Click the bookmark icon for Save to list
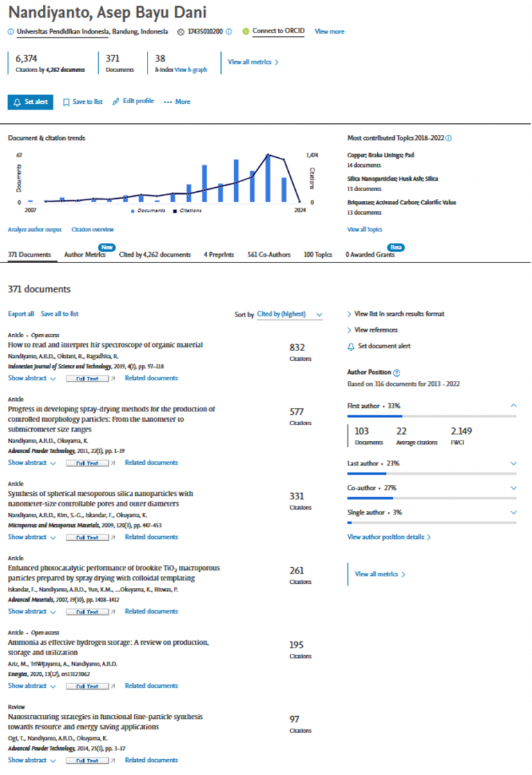This screenshot has width=532, height=775. coord(66,103)
